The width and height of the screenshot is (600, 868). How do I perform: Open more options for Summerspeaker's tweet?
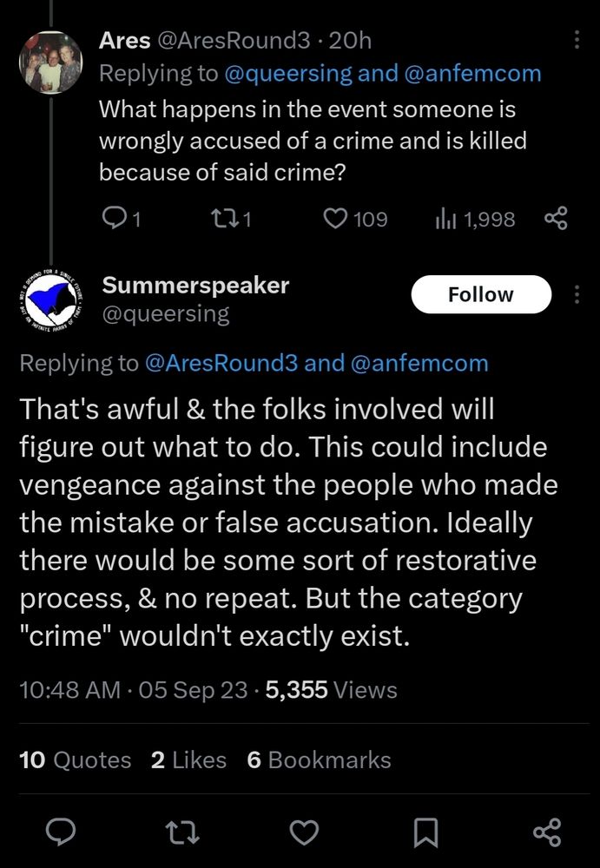coord(576,294)
